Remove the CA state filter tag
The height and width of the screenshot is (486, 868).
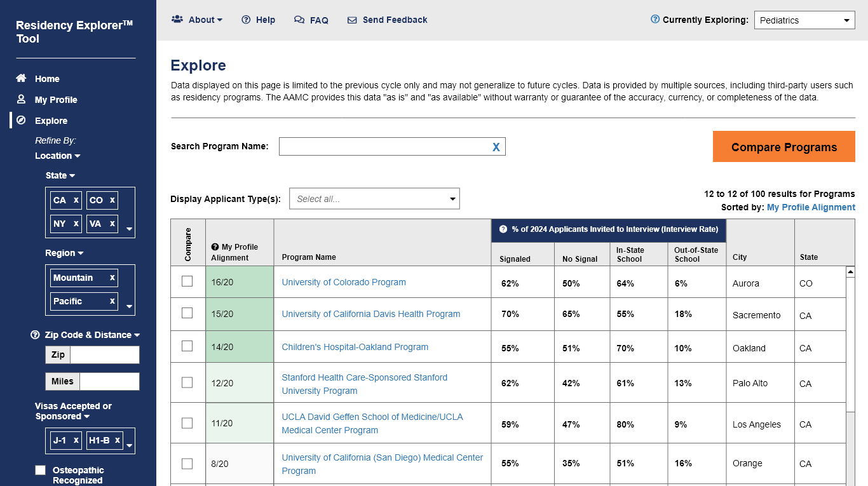pyautogui.click(x=76, y=200)
